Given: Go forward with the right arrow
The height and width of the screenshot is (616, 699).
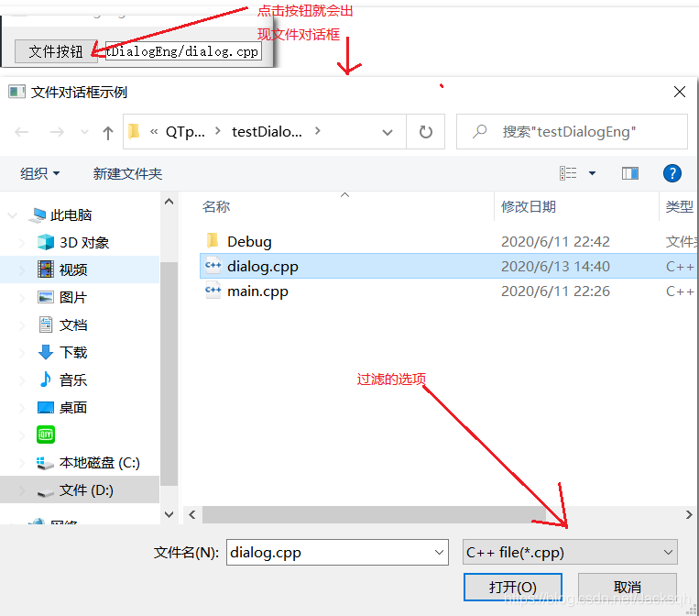Looking at the screenshot, I should (57, 132).
